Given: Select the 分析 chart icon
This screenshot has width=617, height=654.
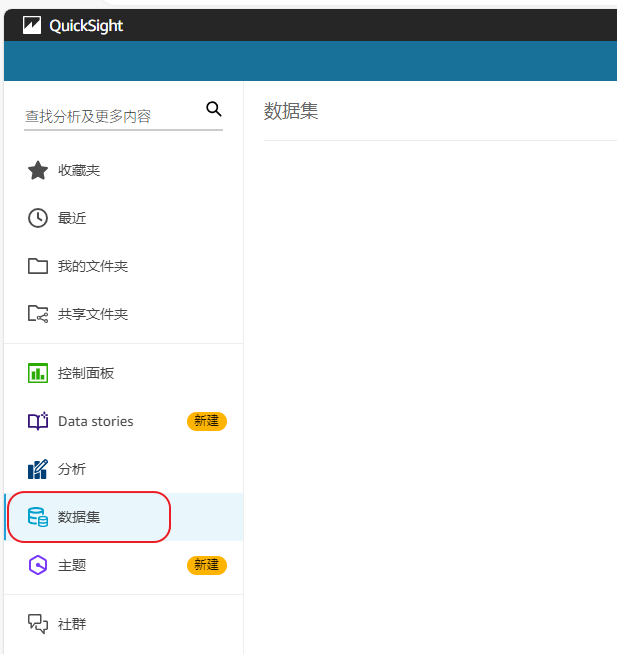Looking at the screenshot, I should click(38, 469).
